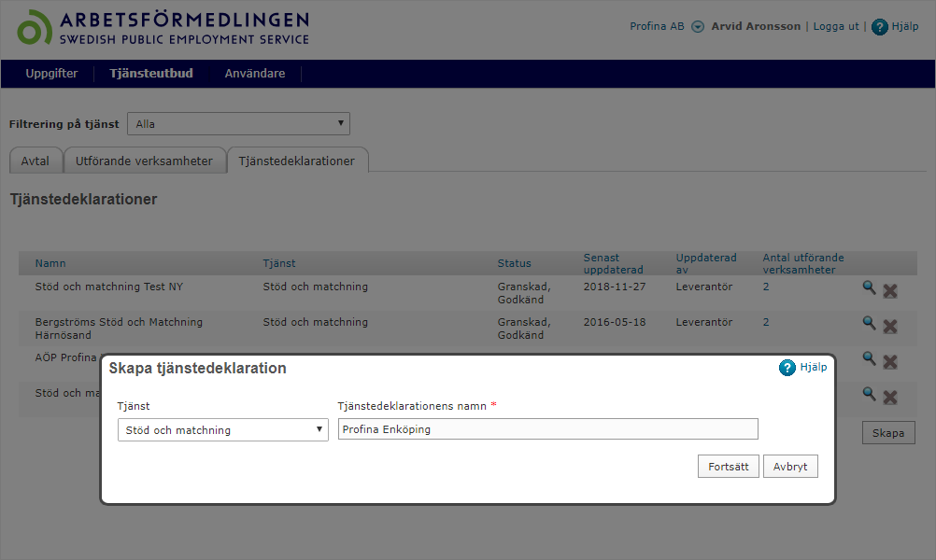This screenshot has width=936, height=560.
Task: Expand the Profina AB company dropdown arrow
Action: pyautogui.click(x=698, y=27)
